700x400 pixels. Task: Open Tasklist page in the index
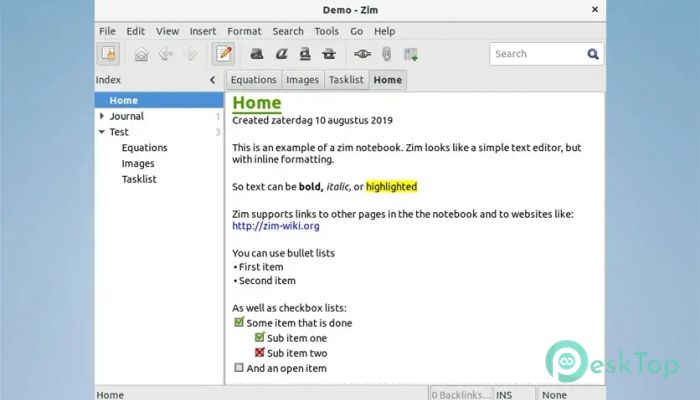pyautogui.click(x=139, y=179)
